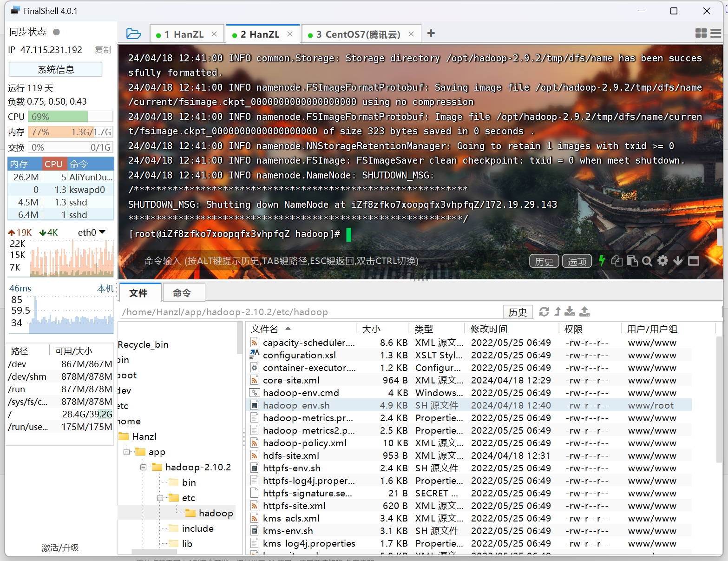Open the file path 历史 button
Image resolution: width=728 pixels, height=561 pixels.
pos(518,312)
